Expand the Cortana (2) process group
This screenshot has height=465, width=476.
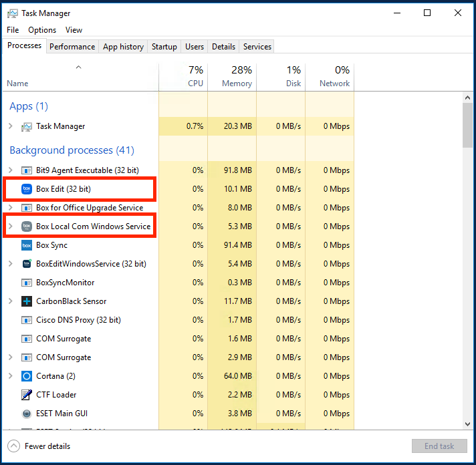point(11,376)
